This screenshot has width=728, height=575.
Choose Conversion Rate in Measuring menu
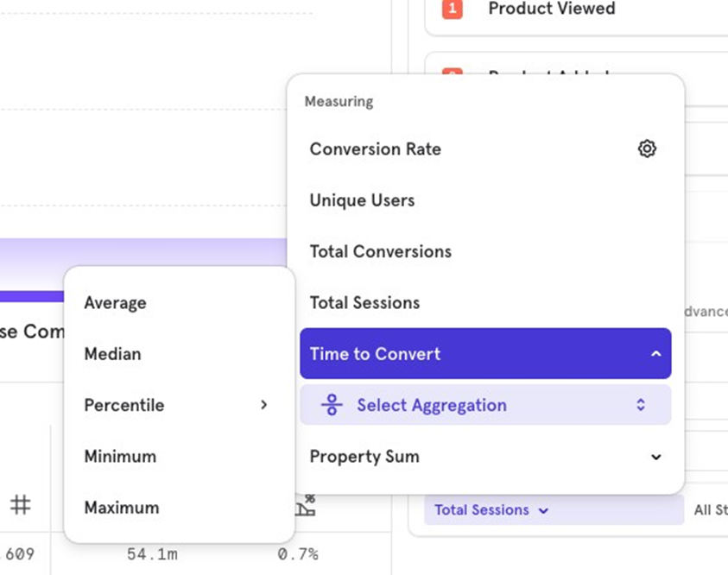376,148
